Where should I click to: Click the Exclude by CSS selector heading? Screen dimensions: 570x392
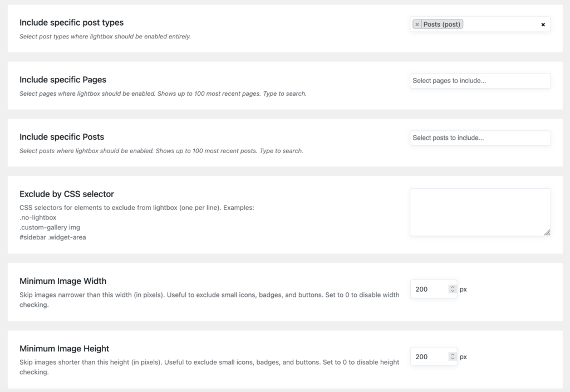[66, 194]
